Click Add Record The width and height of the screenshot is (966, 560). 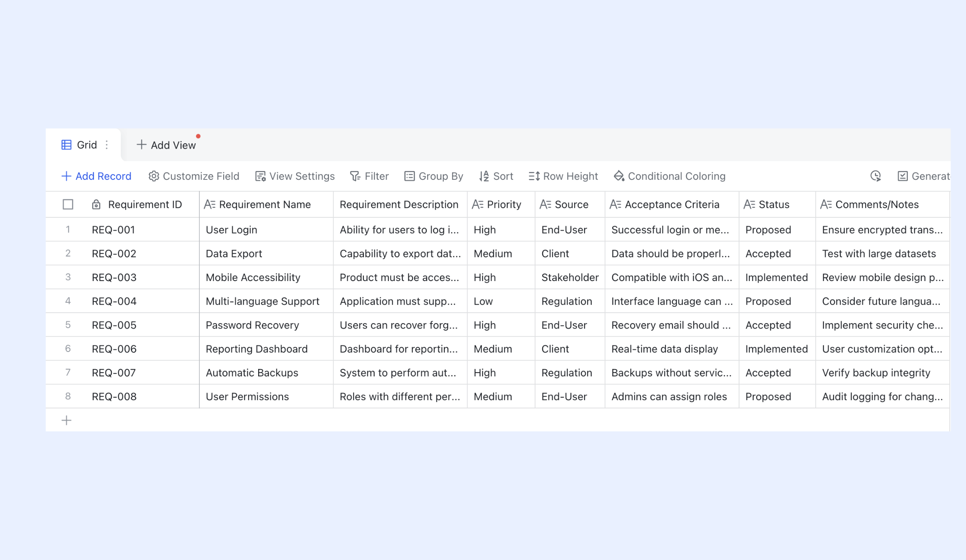(x=96, y=176)
